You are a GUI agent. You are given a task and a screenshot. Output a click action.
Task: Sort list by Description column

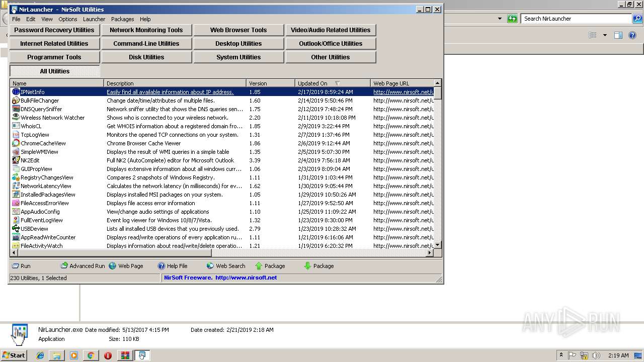pos(175,83)
